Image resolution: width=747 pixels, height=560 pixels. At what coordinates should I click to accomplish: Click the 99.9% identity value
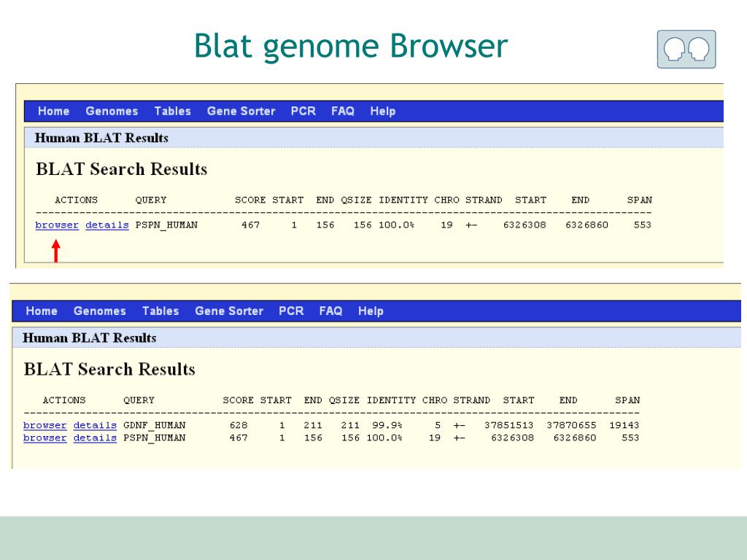click(x=387, y=425)
